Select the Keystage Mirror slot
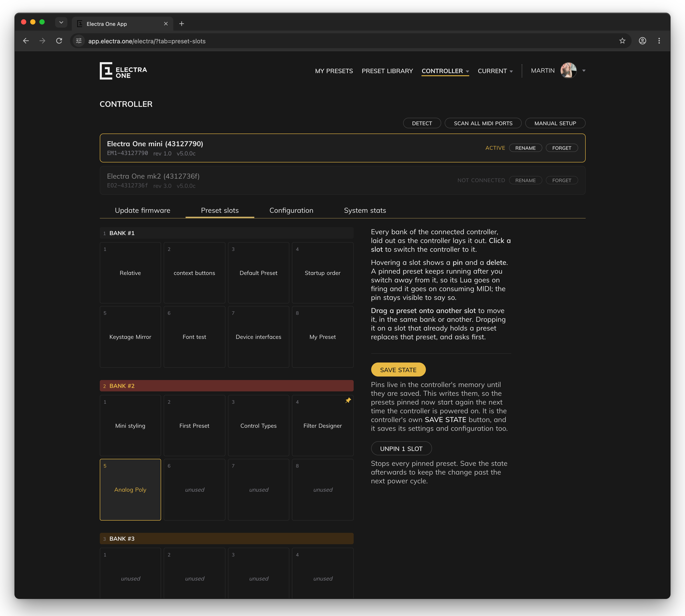 pyautogui.click(x=130, y=337)
